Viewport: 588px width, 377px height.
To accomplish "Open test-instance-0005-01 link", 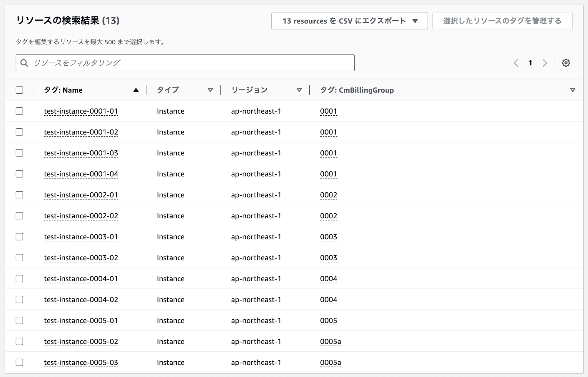I will 81,320.
